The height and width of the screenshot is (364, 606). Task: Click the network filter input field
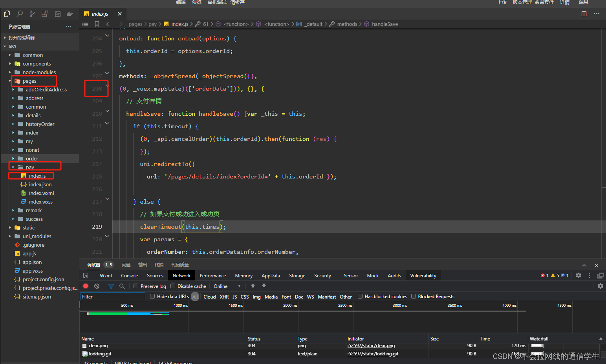[x=113, y=297]
